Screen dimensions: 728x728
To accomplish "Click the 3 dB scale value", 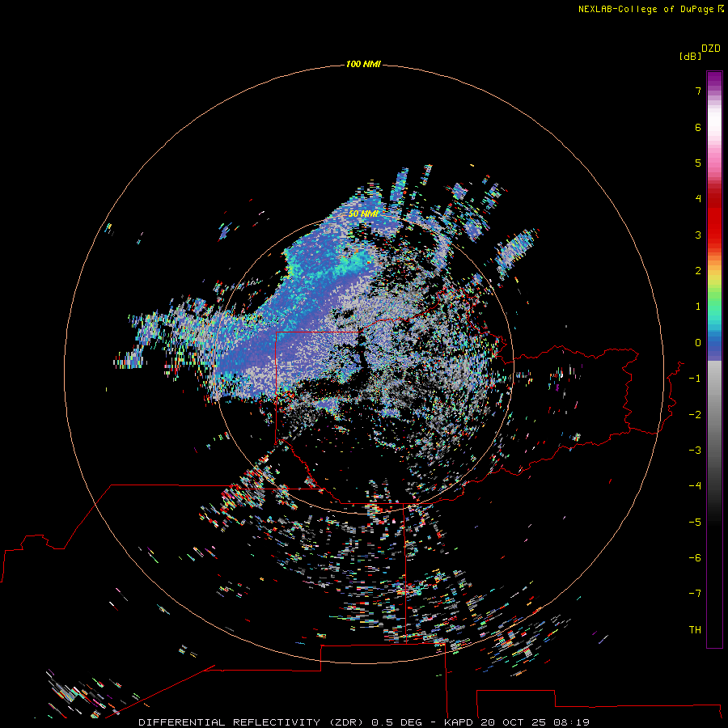I will pyautogui.click(x=698, y=235).
